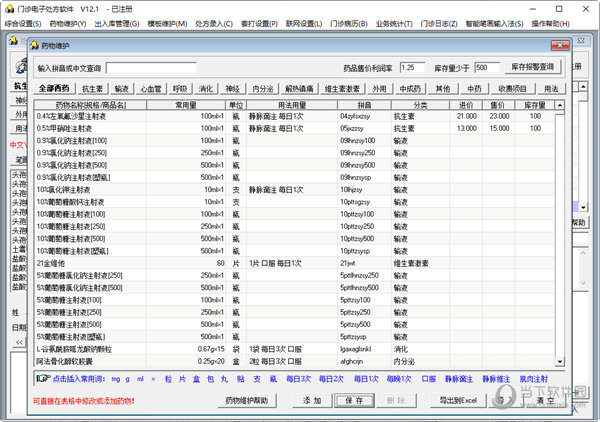Open the 门诊日志 menu
The height and width of the screenshot is (422, 600).
point(439,24)
